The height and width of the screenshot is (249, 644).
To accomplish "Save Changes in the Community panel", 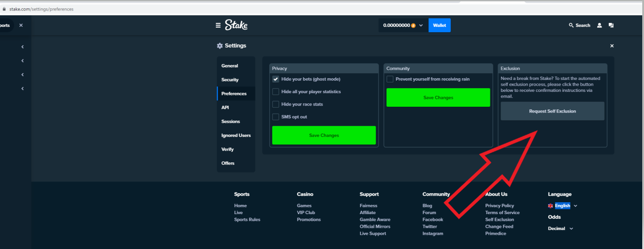I will [438, 98].
